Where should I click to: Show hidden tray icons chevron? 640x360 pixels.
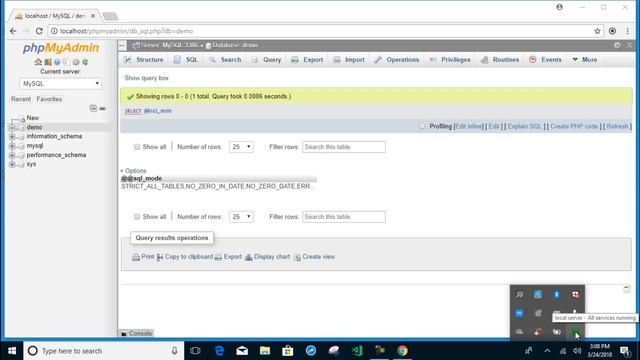(547, 351)
